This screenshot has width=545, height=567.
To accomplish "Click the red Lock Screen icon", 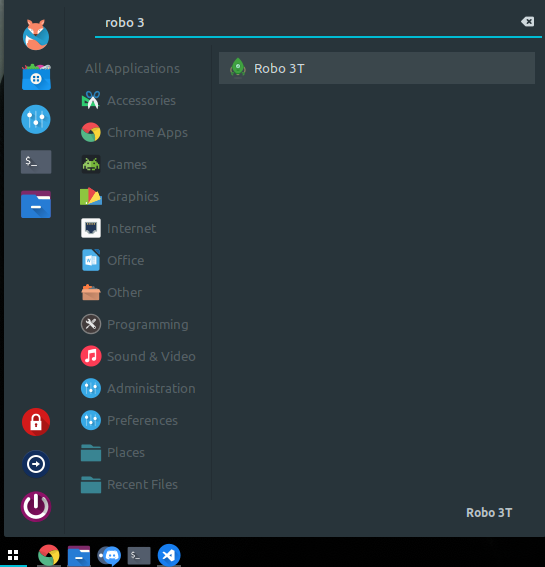I will 36,422.
